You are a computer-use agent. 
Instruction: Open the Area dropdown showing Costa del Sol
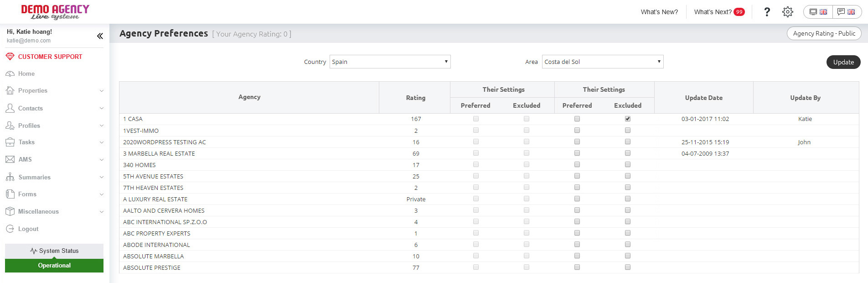[x=603, y=62]
